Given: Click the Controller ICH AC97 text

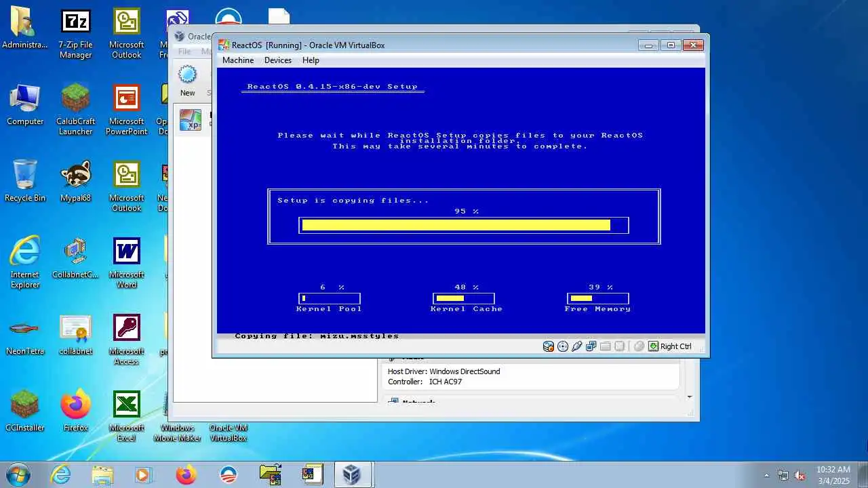Looking at the screenshot, I should click(x=425, y=382).
